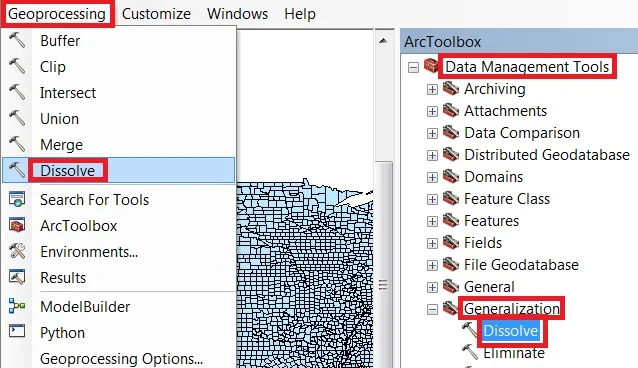
Task: Open the Customize menu
Action: [x=156, y=14]
